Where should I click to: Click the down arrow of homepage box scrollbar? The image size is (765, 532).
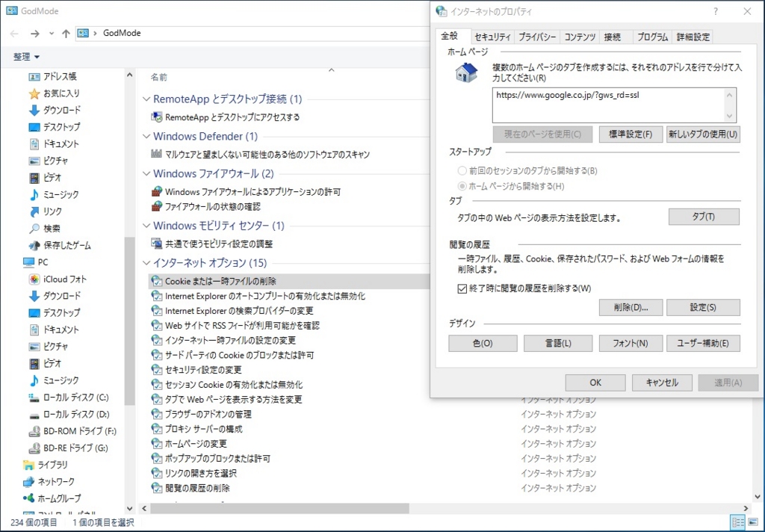[x=729, y=116]
